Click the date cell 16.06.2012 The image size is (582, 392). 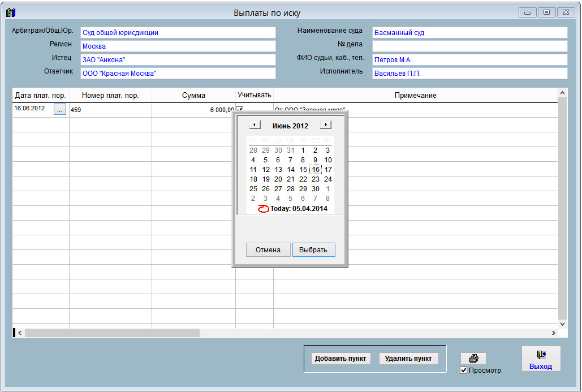pos(33,109)
